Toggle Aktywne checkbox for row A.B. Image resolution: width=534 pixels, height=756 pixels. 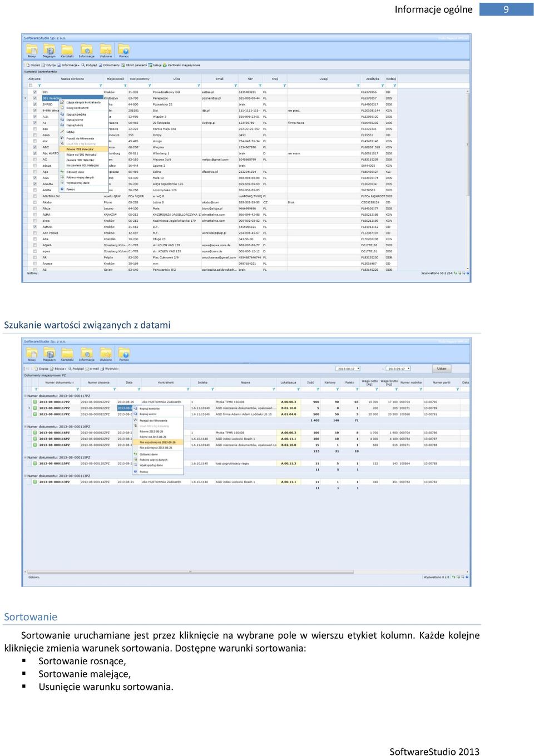34,117
